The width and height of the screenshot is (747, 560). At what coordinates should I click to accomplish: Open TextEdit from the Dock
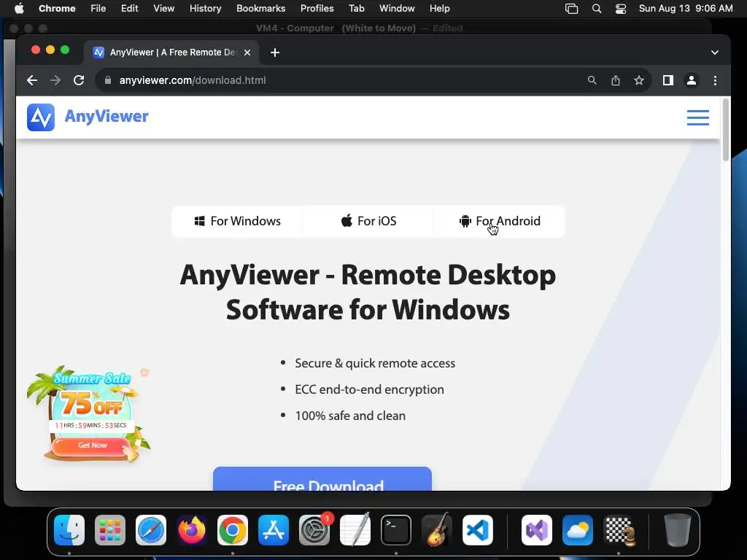(355, 530)
